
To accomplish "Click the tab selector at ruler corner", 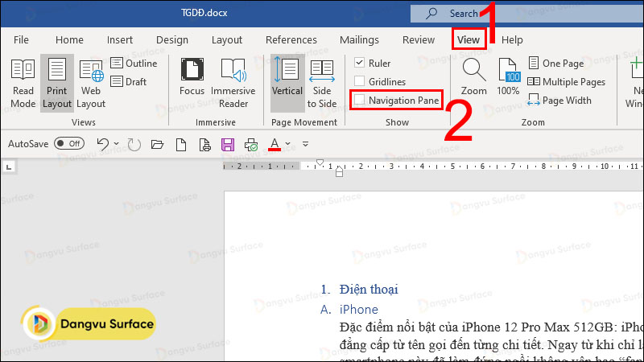I will click(x=9, y=167).
